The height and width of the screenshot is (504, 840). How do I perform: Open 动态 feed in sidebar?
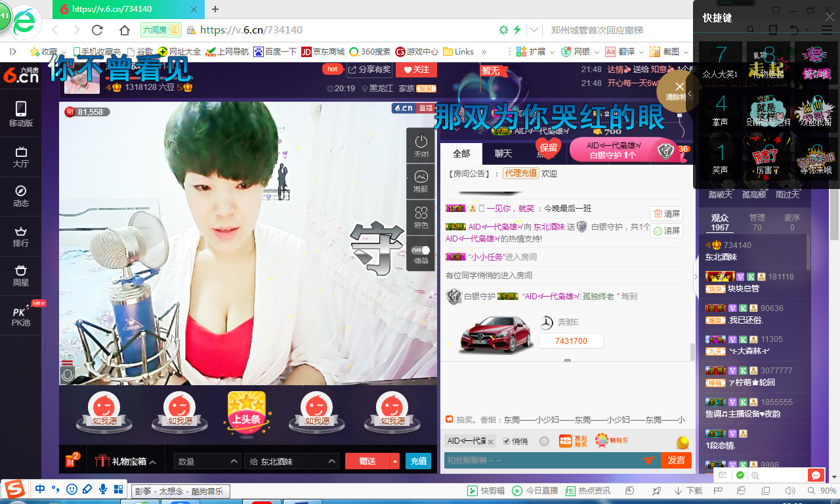pyautogui.click(x=20, y=196)
